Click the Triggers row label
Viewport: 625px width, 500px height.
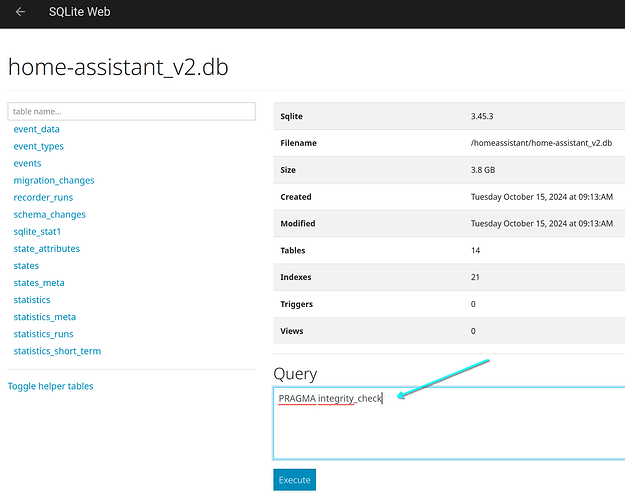pos(297,304)
